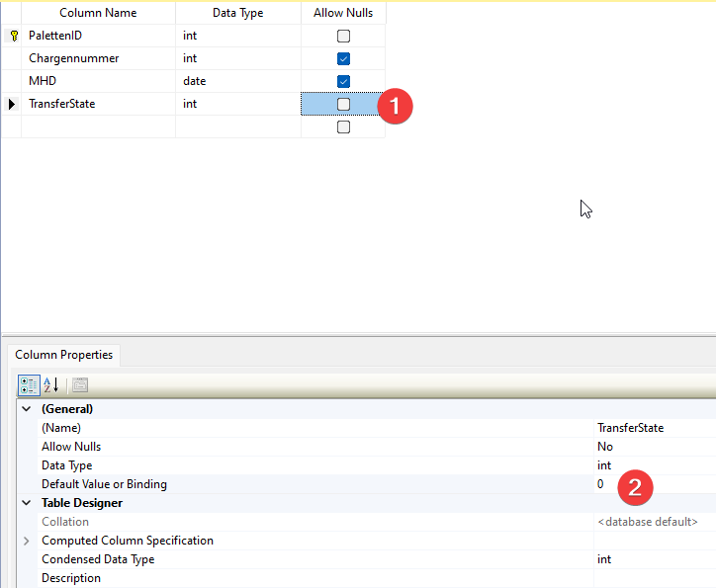Open the Property Pages icon

80,384
